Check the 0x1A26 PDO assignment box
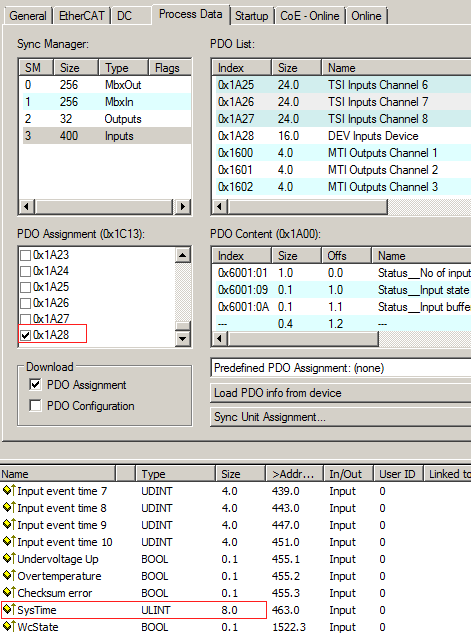 coord(25,303)
